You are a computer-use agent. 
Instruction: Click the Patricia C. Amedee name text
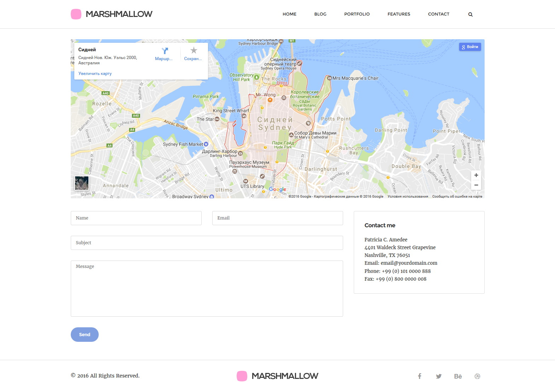point(386,240)
